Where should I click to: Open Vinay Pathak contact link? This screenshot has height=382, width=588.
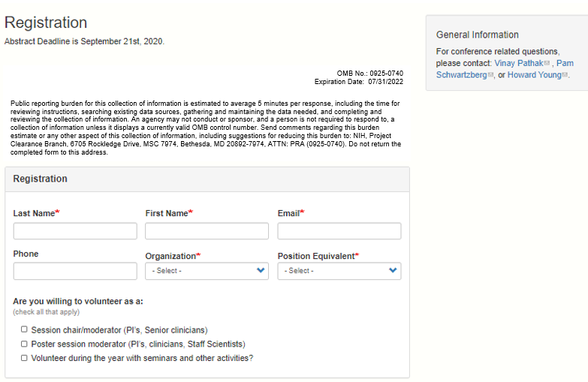click(518, 64)
